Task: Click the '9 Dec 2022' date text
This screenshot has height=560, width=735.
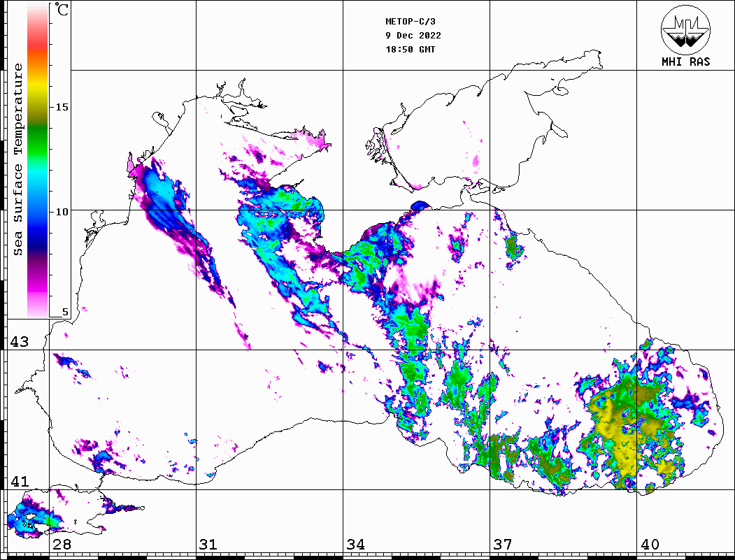Action: [413, 36]
